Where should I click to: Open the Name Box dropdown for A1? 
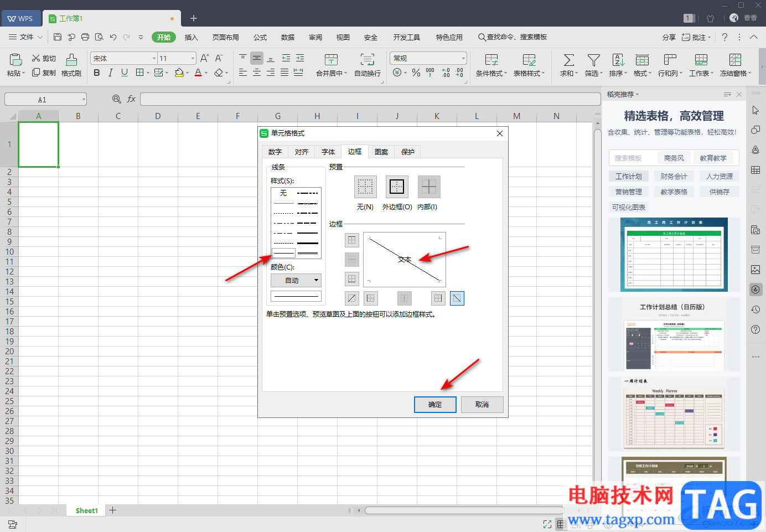click(x=84, y=100)
